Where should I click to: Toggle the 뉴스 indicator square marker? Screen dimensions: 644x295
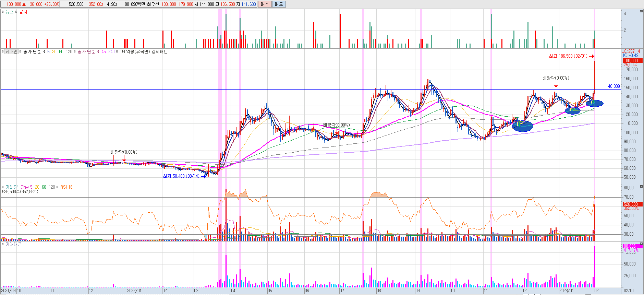[2, 12]
